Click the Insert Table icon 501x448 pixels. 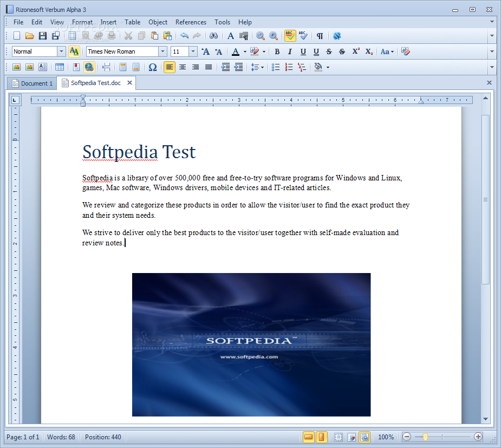coord(60,67)
